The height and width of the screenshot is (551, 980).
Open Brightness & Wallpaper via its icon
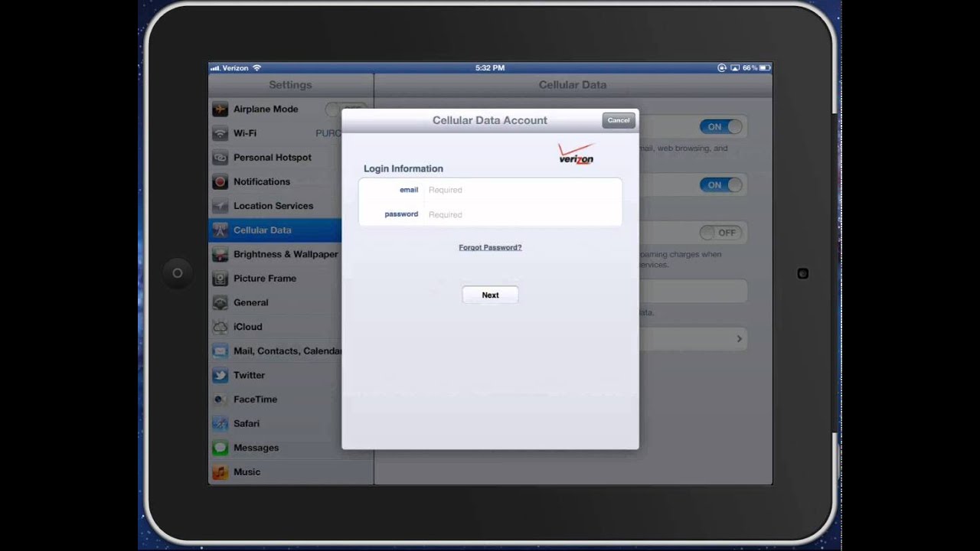pyautogui.click(x=220, y=254)
